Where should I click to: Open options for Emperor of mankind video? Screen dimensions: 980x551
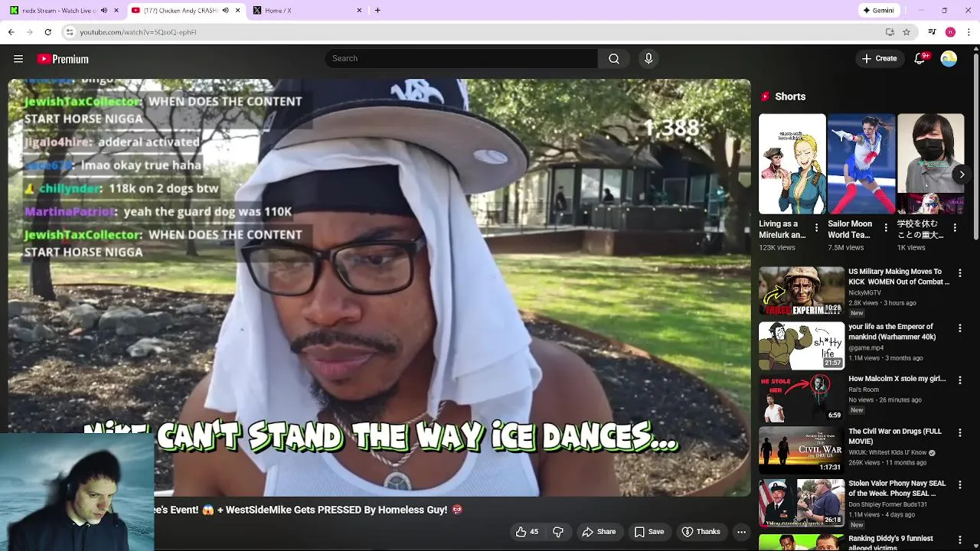point(960,328)
